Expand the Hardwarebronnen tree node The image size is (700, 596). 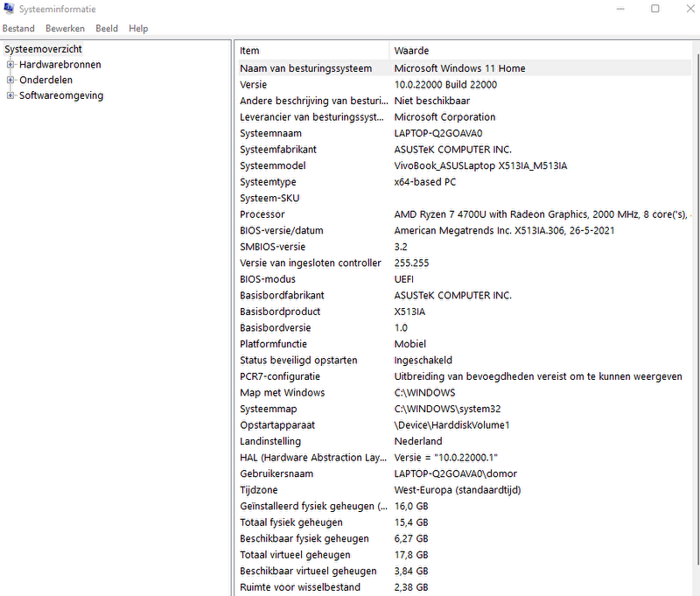(x=10, y=65)
